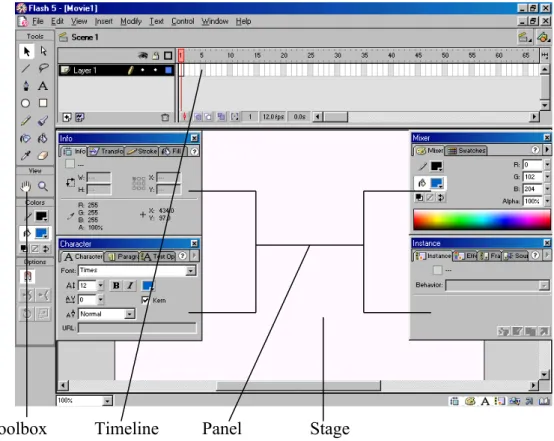The width and height of the screenshot is (554, 441).
Task: Select the Zoom magnifier tool
Action: click(43, 186)
